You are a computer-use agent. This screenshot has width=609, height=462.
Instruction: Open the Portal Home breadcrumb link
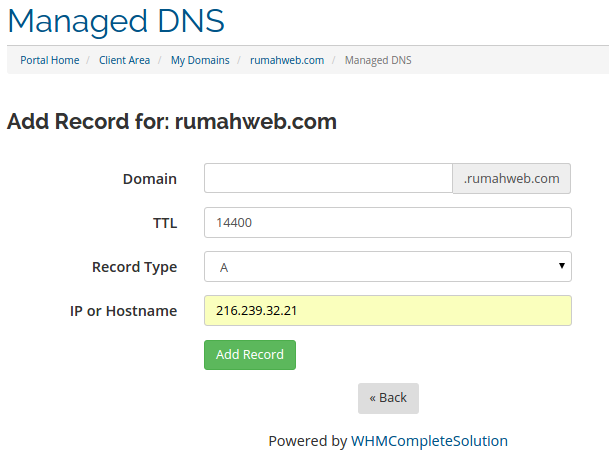click(50, 60)
